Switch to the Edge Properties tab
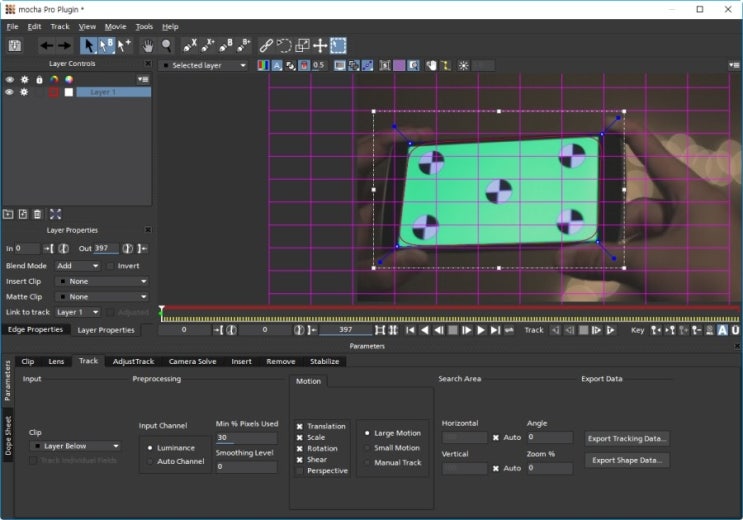Viewport: 743px width, 520px height. point(36,329)
